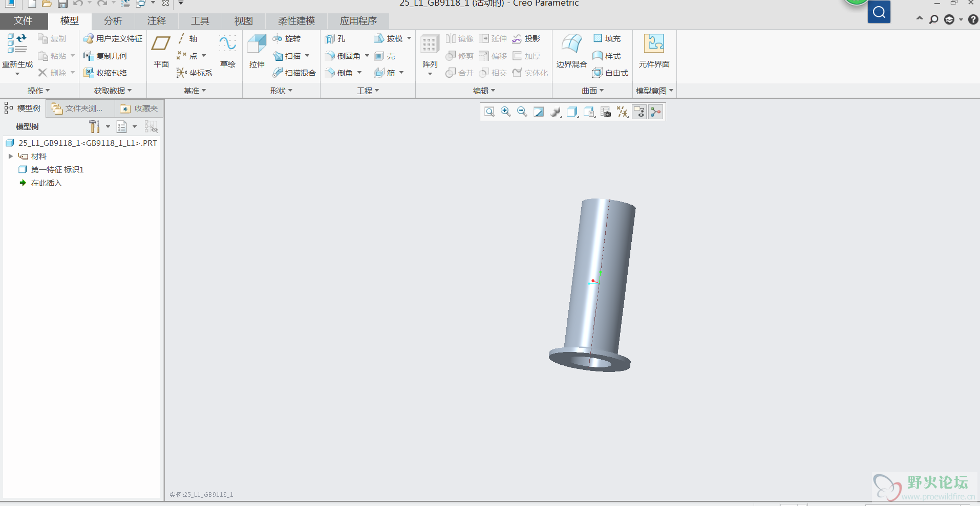The height and width of the screenshot is (506, 980).
Task: Click the Open folder icon in quick access
Action: [47, 4]
